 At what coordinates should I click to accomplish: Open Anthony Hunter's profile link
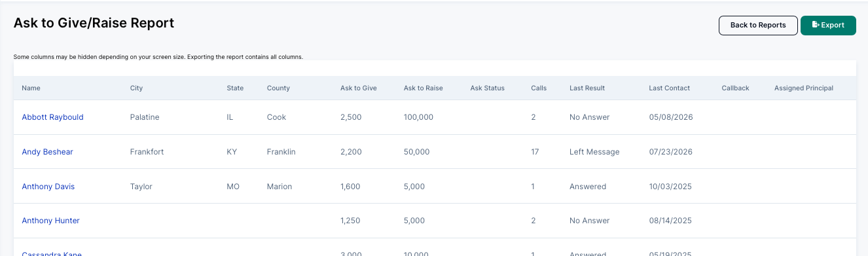click(x=50, y=221)
